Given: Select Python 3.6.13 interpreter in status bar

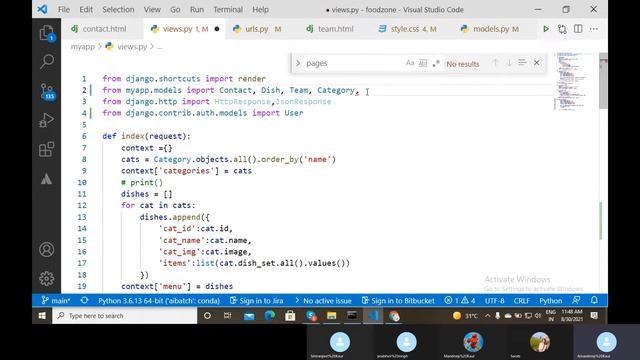Looking at the screenshot, I should click(x=159, y=301).
